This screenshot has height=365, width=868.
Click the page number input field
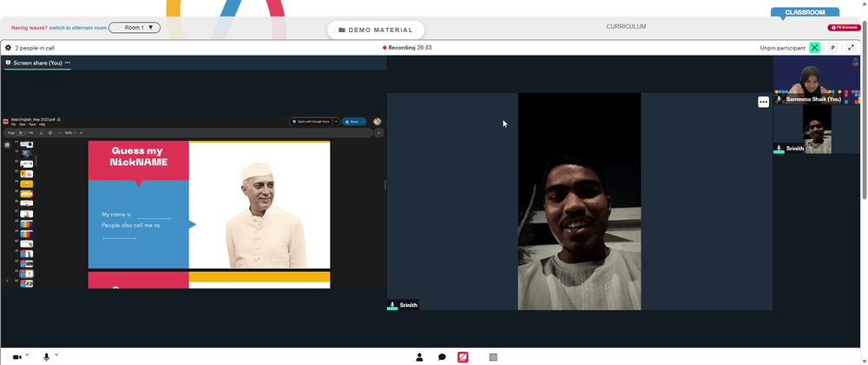click(x=21, y=133)
